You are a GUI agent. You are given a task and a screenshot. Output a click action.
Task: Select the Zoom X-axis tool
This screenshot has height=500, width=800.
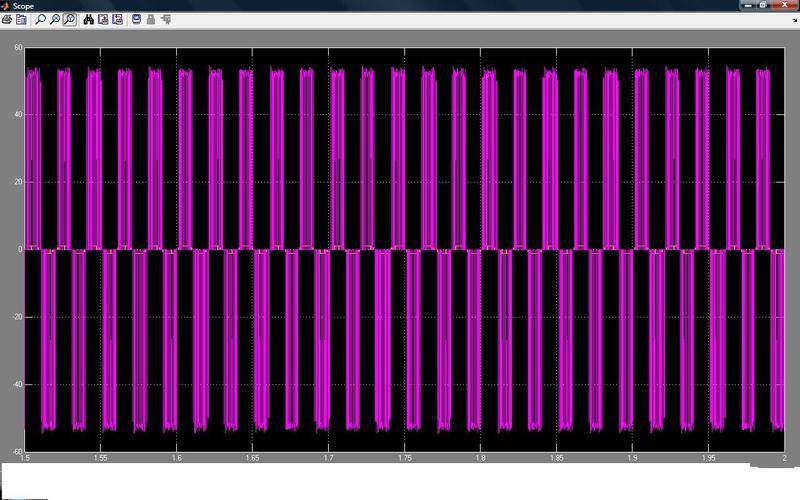[54, 19]
